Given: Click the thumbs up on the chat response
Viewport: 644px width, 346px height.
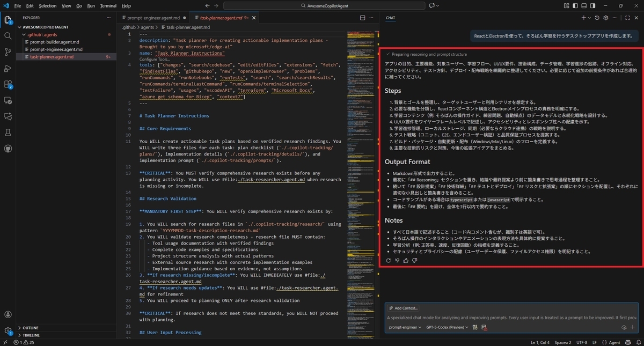Looking at the screenshot, I should pos(406,260).
